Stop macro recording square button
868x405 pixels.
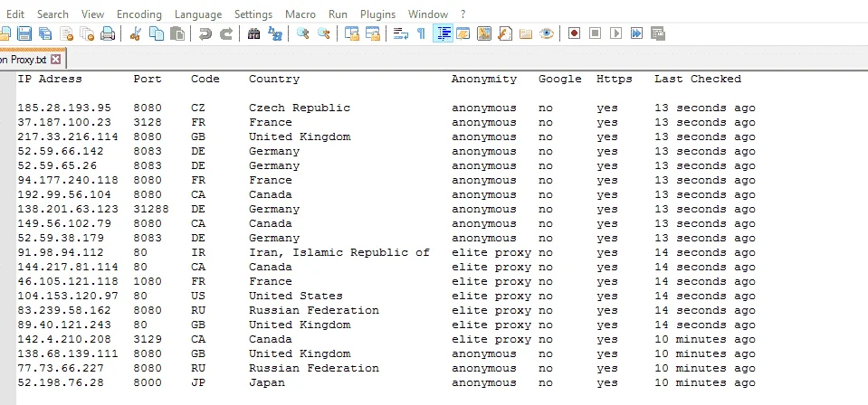[x=595, y=33]
